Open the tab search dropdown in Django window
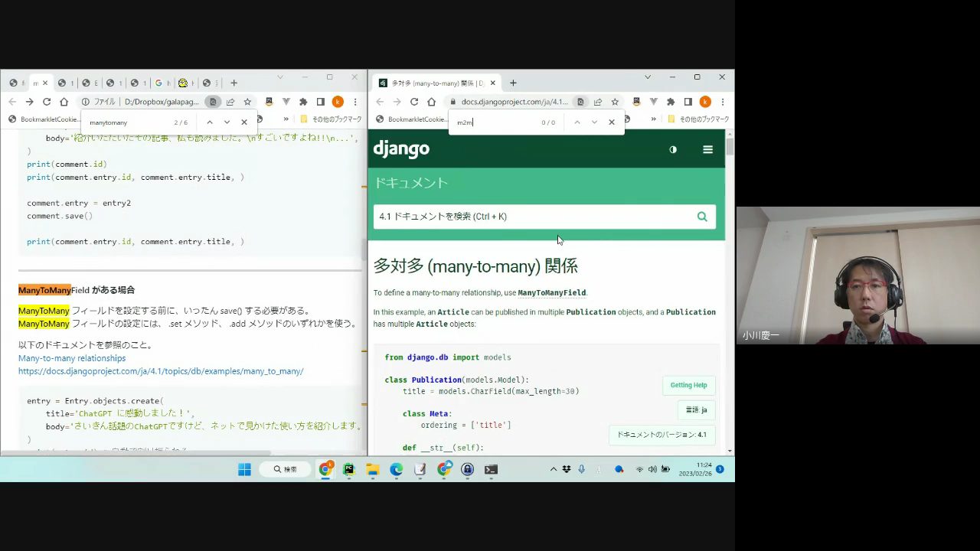 coord(647,77)
